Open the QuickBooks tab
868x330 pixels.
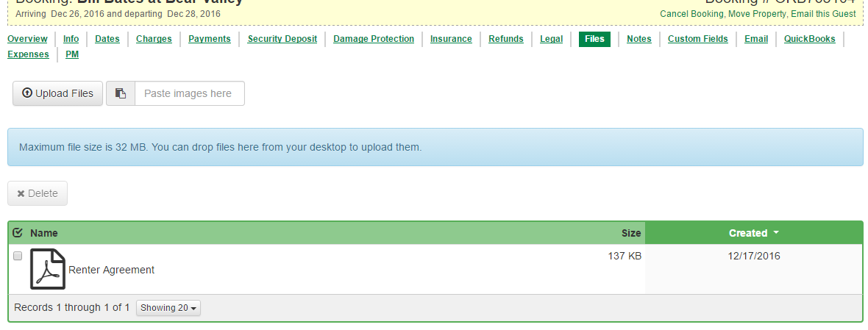tap(809, 39)
